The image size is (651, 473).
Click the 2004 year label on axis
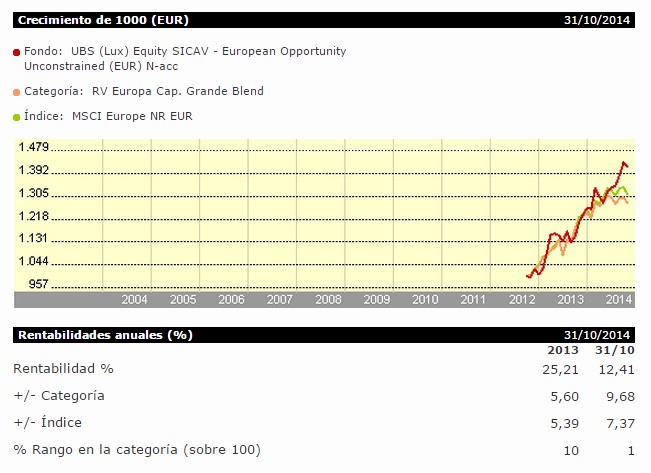[135, 299]
